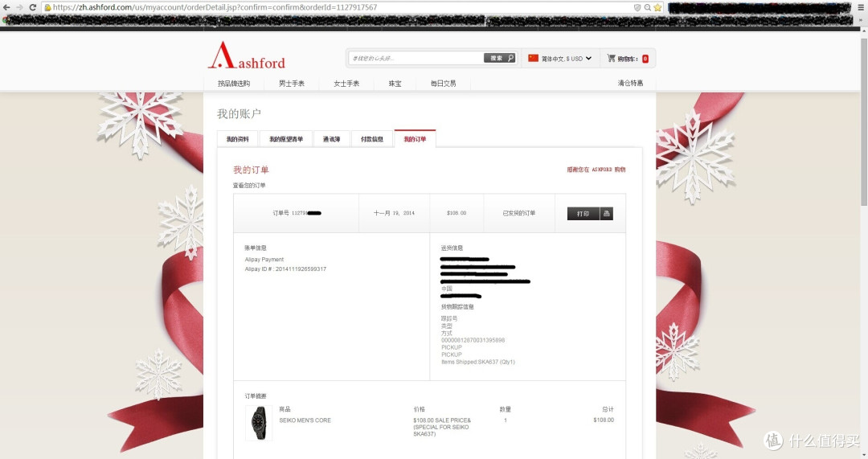Click 简体中文, $ USD selector text
Screen dimensions: 868x459
click(x=562, y=59)
